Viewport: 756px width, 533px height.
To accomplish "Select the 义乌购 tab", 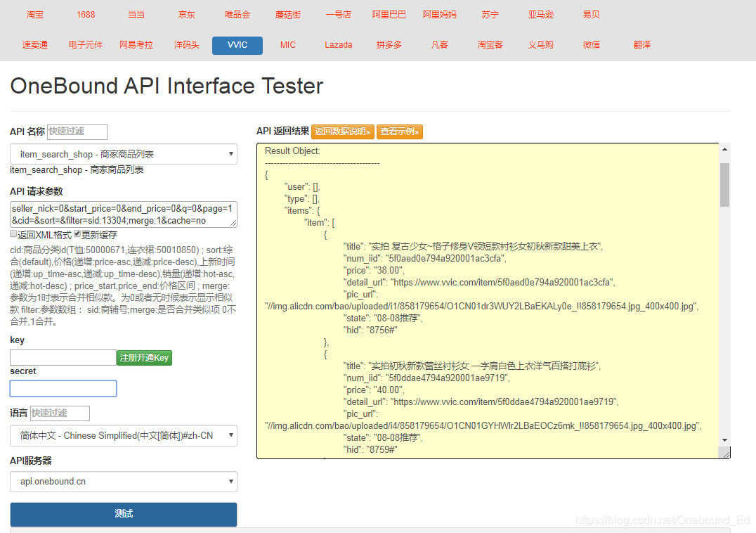I will (x=541, y=45).
